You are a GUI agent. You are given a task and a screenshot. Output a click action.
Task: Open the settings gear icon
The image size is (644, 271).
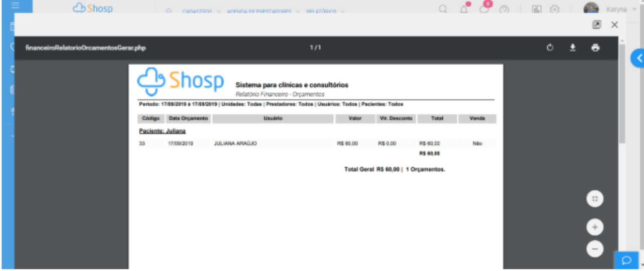point(554,9)
